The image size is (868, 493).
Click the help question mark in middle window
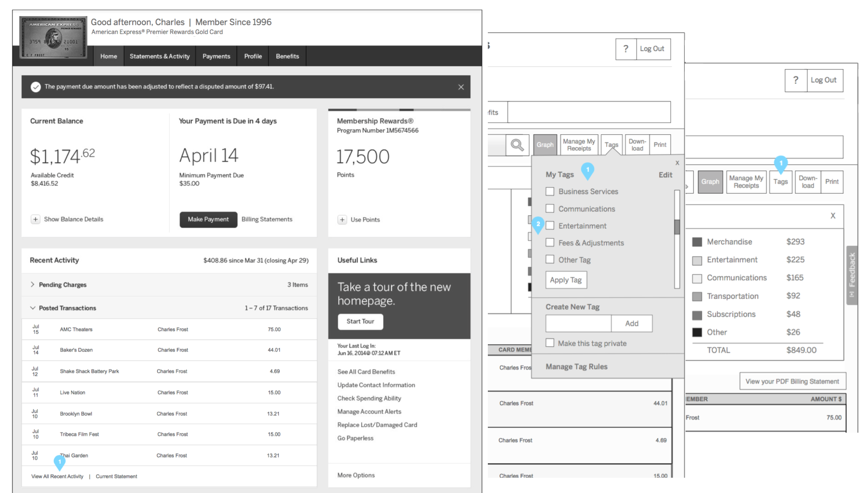pos(626,49)
